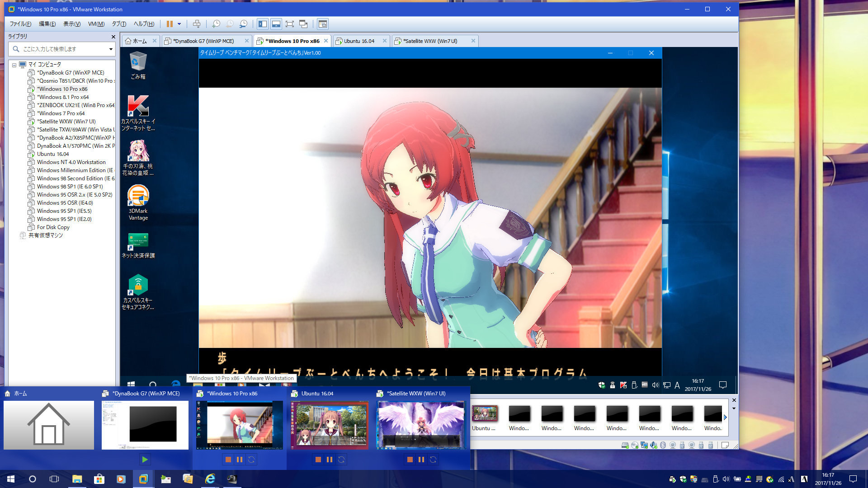868x488 pixels.
Task: Close the Ubuntu 16.04 tab
Action: [x=385, y=41]
